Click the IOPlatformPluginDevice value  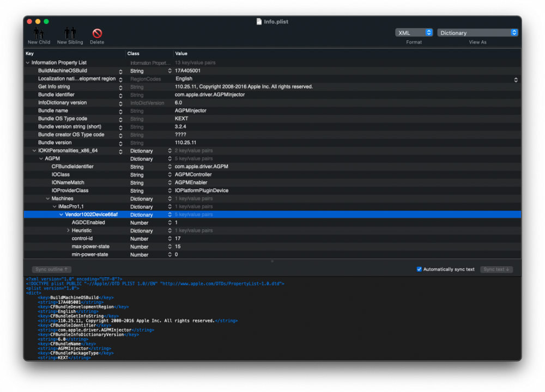[202, 191]
